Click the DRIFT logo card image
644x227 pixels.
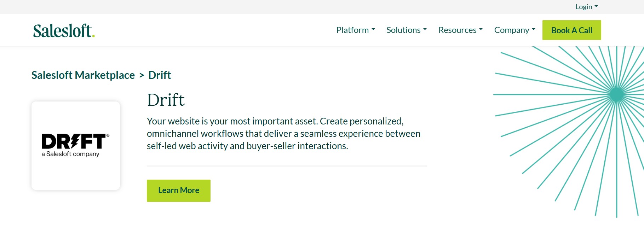76,146
